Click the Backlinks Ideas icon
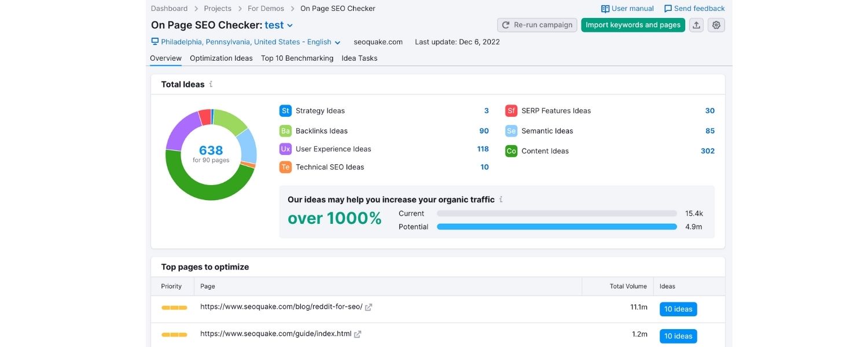 [285, 131]
